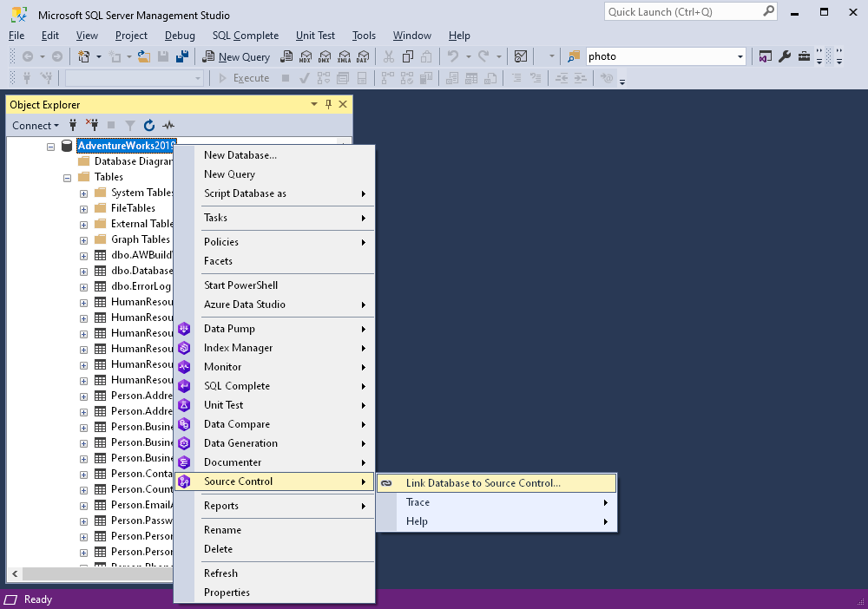
Task: Click the Toolbox icon in toolbar
Action: (x=804, y=56)
